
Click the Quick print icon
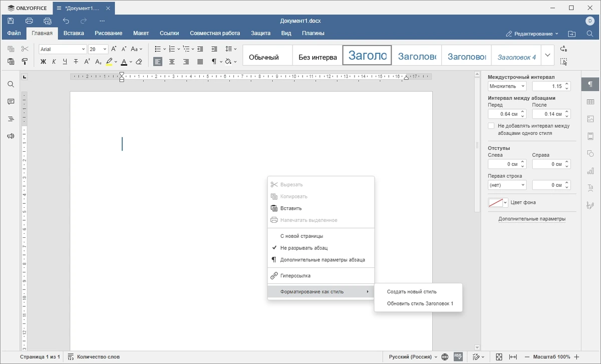coord(48,21)
